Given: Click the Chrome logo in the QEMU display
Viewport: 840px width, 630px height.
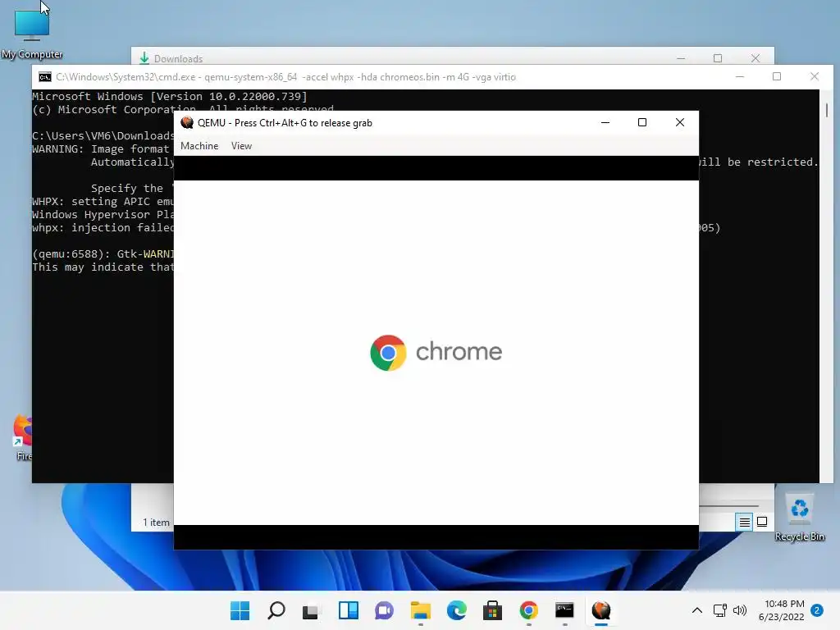Looking at the screenshot, I should (x=388, y=353).
